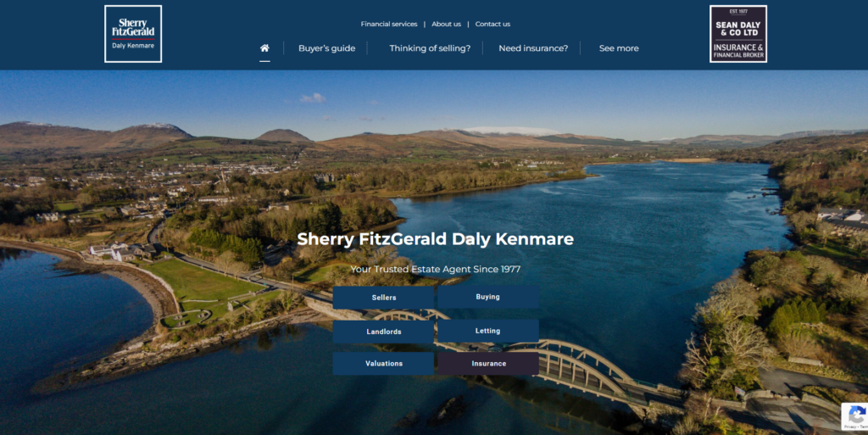Click the Sherry FitzGerald Daly Kenmare hero heading
Image resolution: width=868 pixels, height=435 pixels.
[x=435, y=239]
